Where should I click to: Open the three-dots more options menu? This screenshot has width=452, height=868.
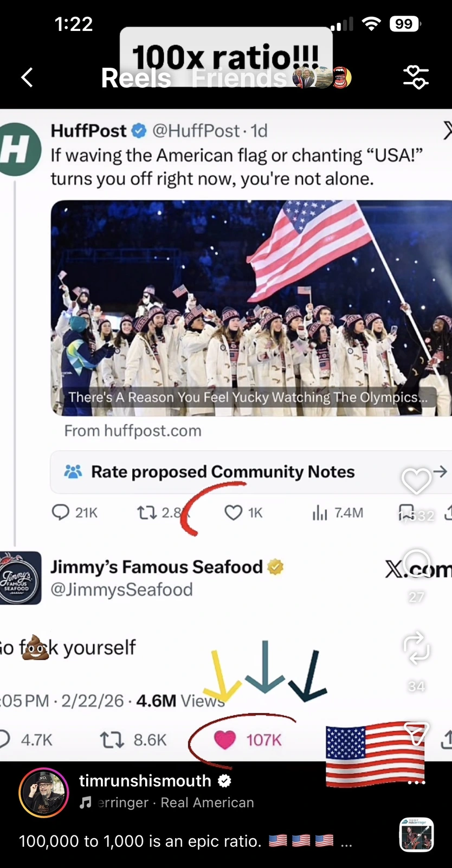[416, 783]
